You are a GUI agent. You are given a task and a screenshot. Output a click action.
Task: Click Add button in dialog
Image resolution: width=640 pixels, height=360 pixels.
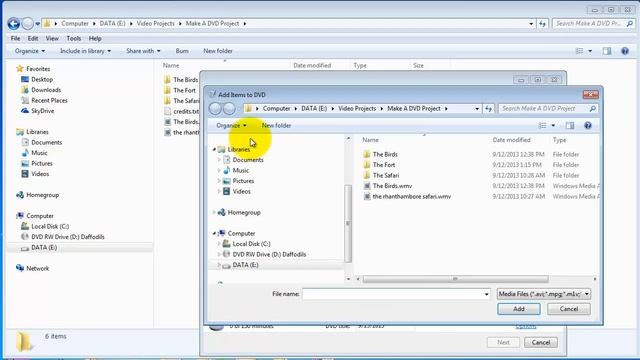(x=519, y=309)
